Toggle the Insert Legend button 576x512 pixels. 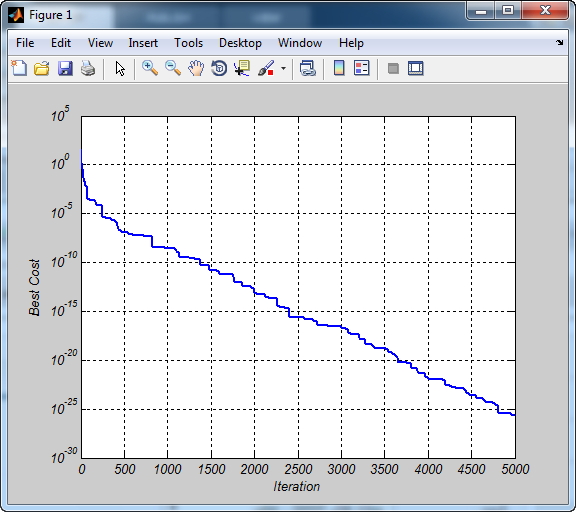coord(361,68)
